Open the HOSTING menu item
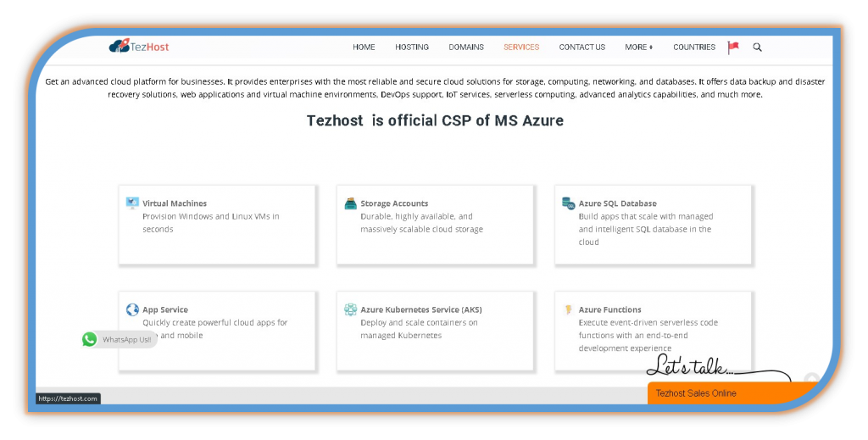 (x=412, y=47)
